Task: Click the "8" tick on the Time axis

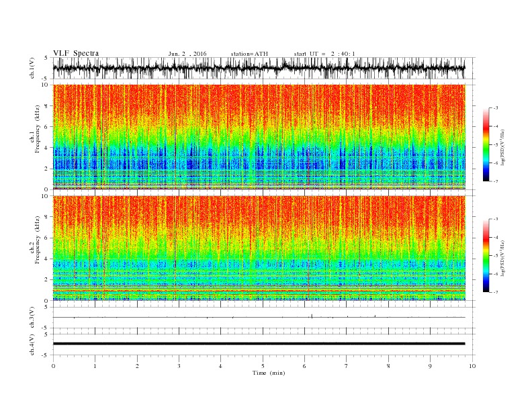Action: pos(388,366)
